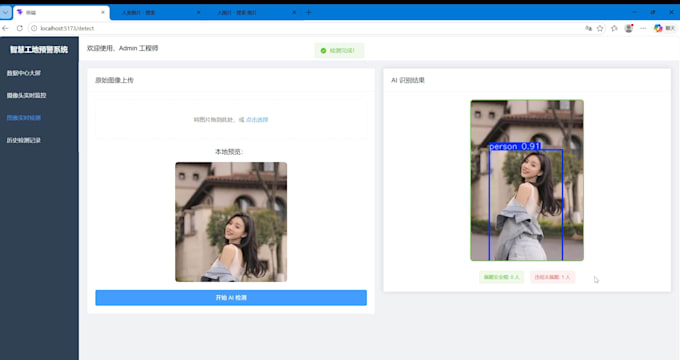Click the image drag-and-drop upload area
The image size is (680, 360).
point(231,119)
